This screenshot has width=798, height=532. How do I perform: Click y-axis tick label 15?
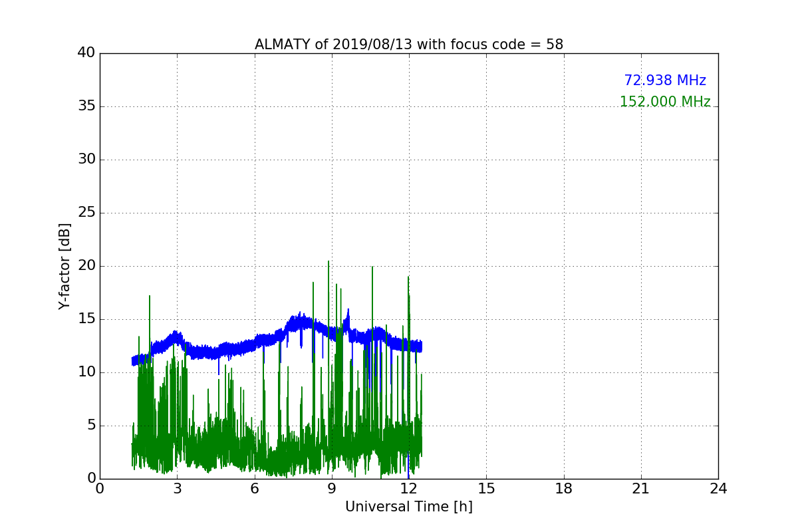pyautogui.click(x=86, y=319)
